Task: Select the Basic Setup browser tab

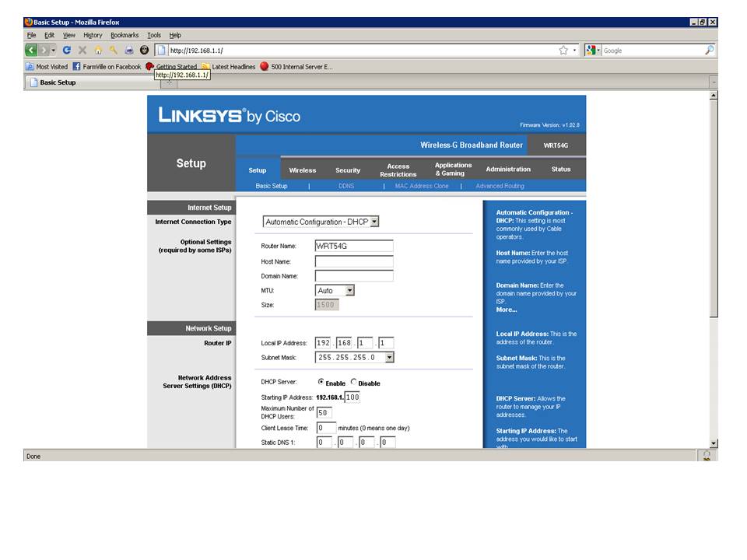Action: [x=93, y=82]
